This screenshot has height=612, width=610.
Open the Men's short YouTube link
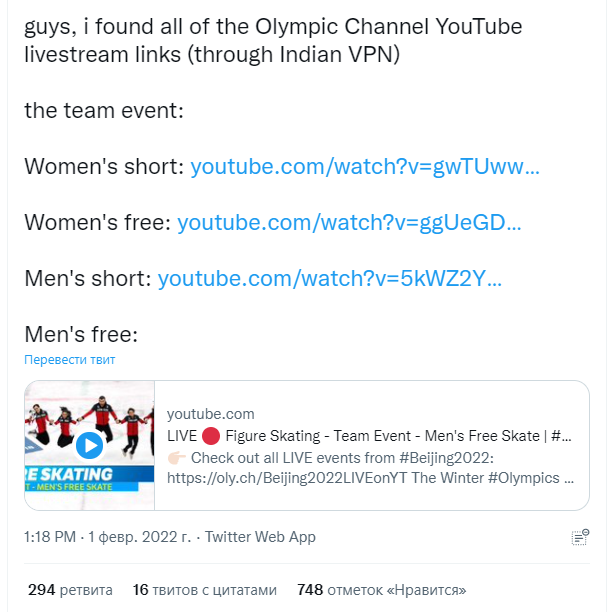[330, 278]
